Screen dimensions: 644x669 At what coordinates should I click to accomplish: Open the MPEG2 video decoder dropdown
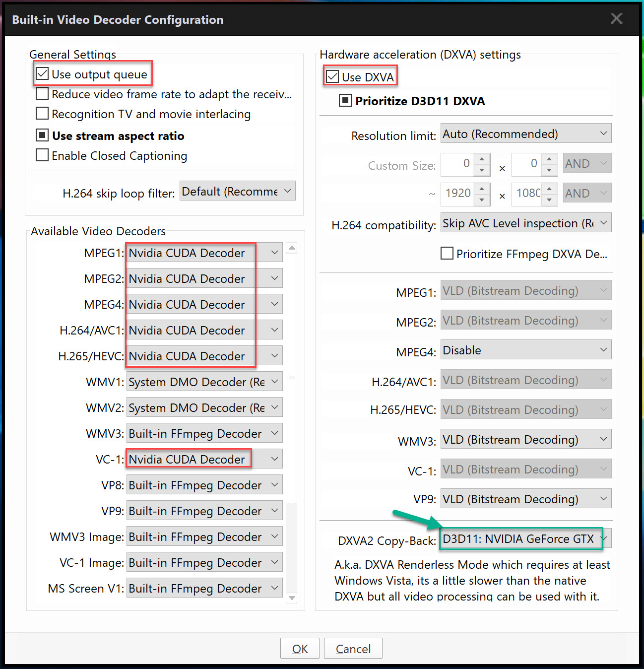pos(204,278)
